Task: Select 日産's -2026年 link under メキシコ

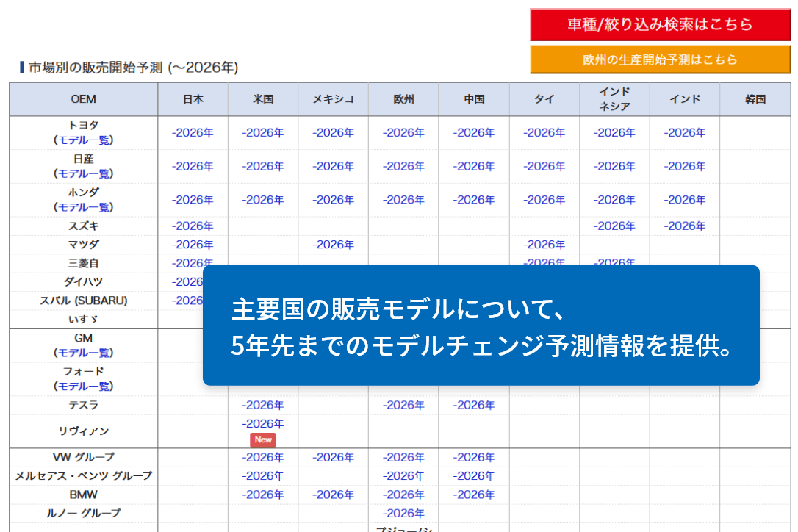Action: 333,167
